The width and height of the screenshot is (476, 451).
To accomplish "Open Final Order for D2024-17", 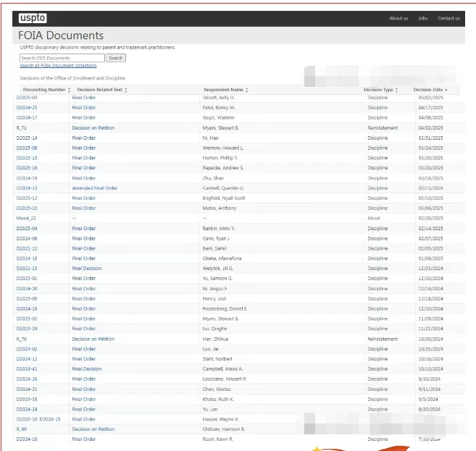I will coord(83,117).
